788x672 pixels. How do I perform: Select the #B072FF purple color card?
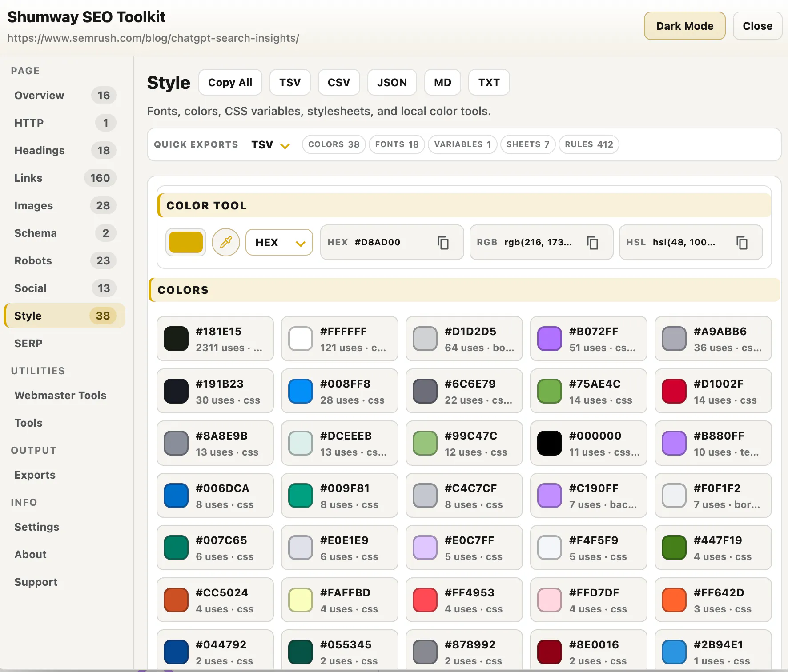[589, 339]
